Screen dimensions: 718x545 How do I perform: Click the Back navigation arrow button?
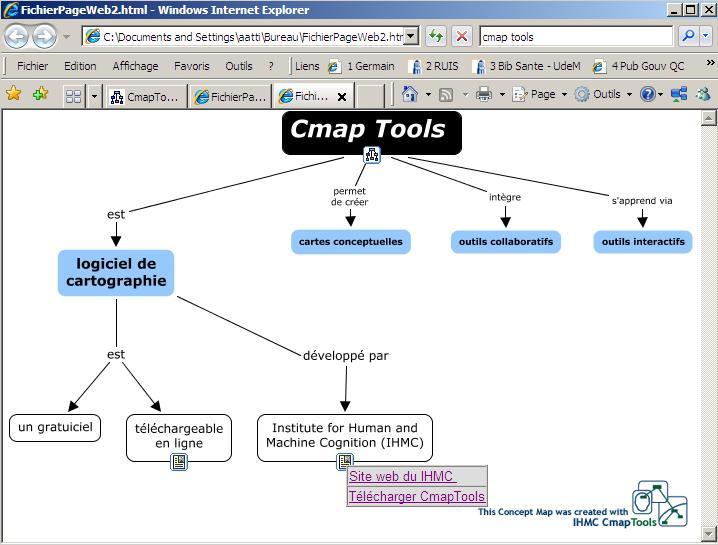point(16,37)
